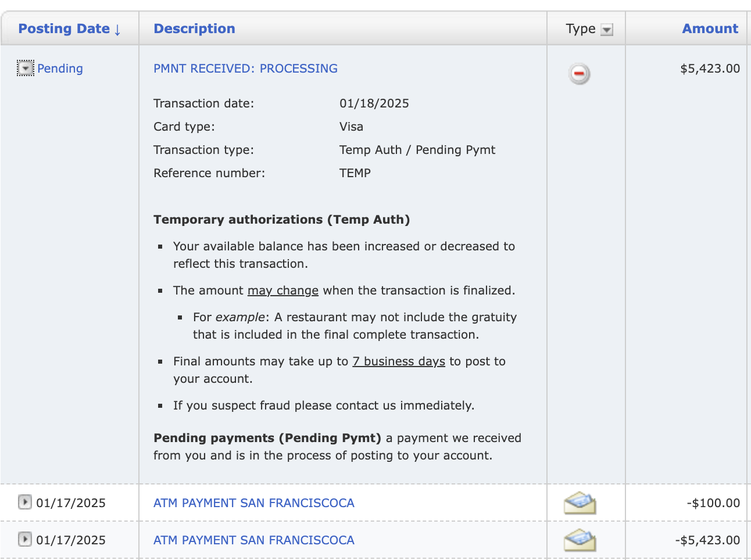Viewport: 751px width, 560px height.
Task: Click the Type column header
Action: tap(580, 28)
